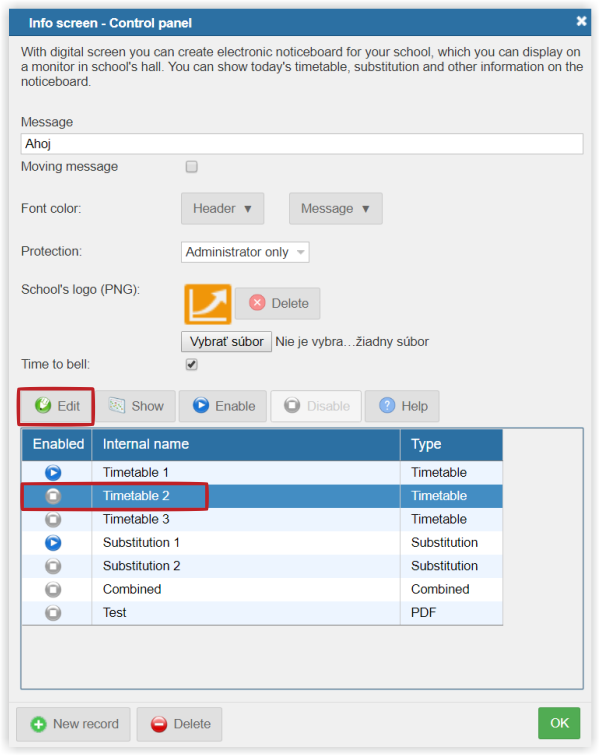The height and width of the screenshot is (756, 600).
Task: Sort by Internal name column header
Action: (245, 444)
